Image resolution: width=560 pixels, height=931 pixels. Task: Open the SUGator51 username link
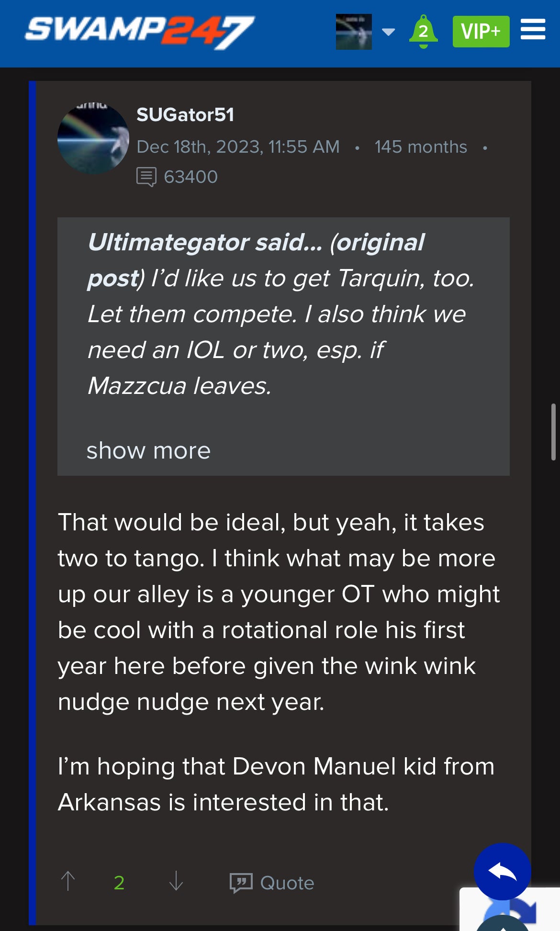coord(185,115)
